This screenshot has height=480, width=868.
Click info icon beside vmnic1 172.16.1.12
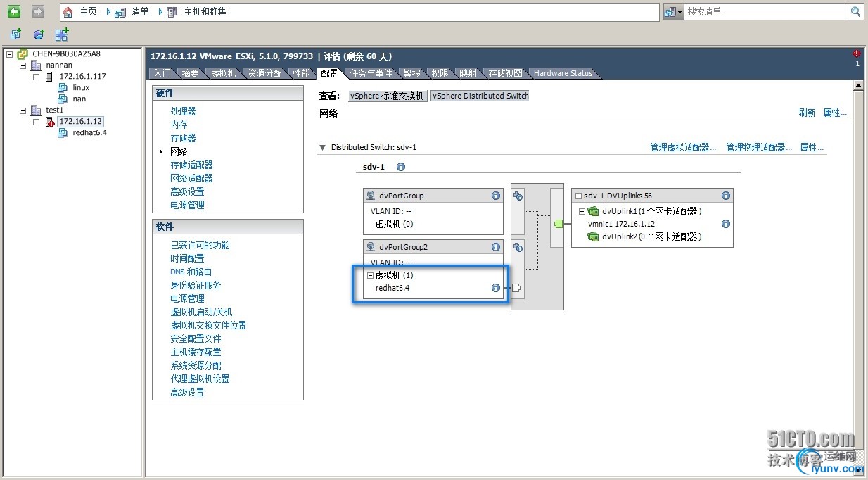(x=726, y=224)
